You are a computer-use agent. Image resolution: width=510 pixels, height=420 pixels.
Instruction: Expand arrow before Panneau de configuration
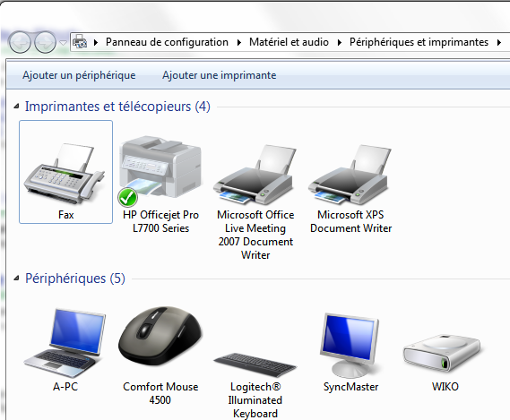click(x=96, y=42)
